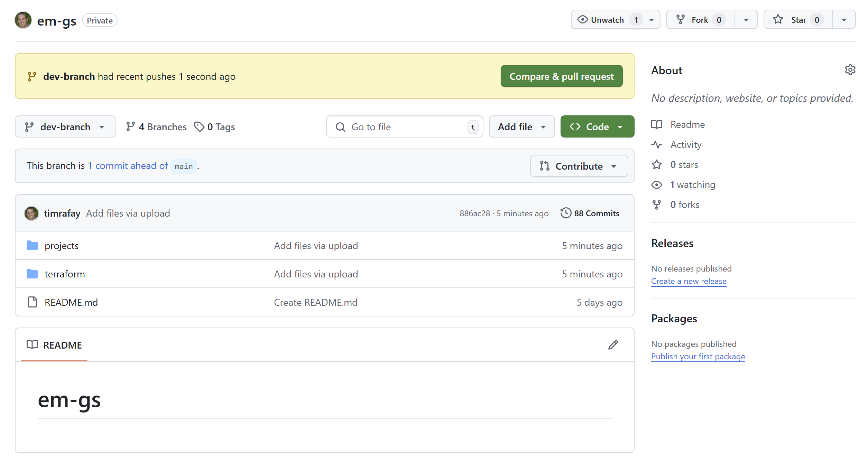Click the pencil icon to edit README
This screenshot has width=868, height=474.
click(613, 345)
